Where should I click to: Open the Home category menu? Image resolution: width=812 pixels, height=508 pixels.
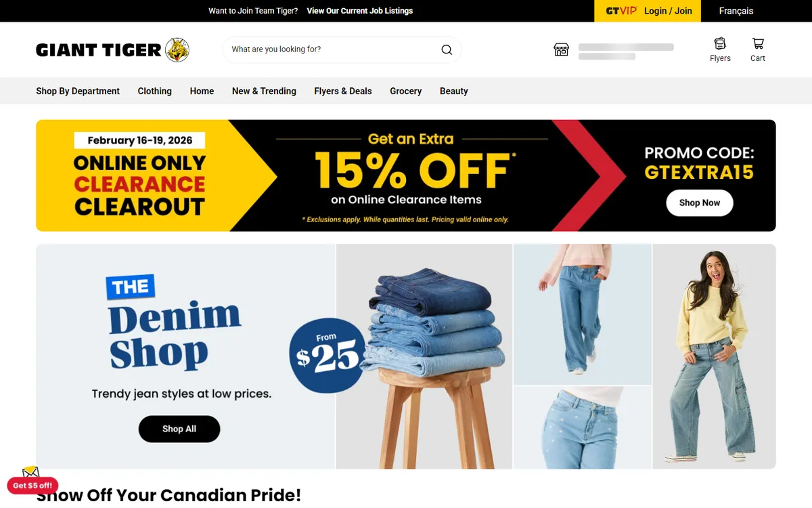pyautogui.click(x=202, y=91)
